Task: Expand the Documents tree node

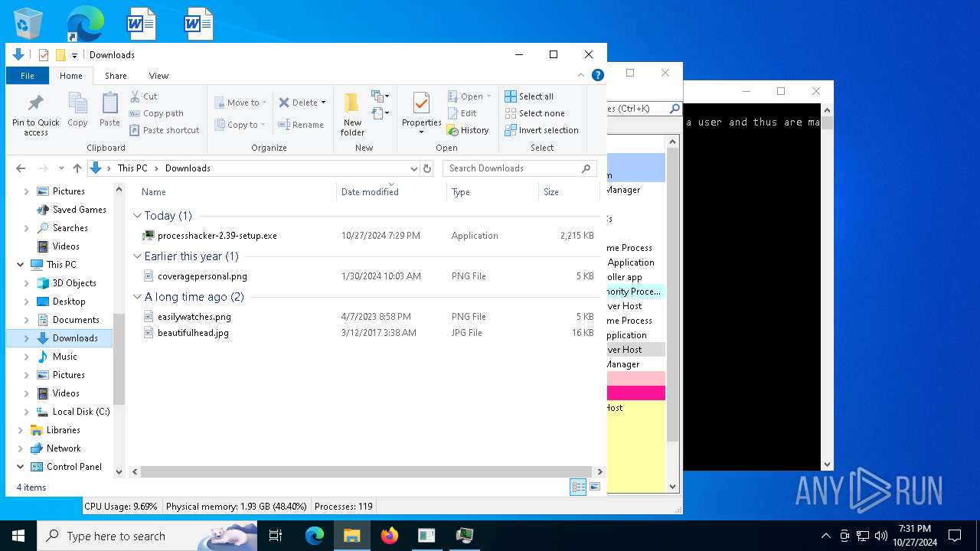Action: (x=27, y=320)
